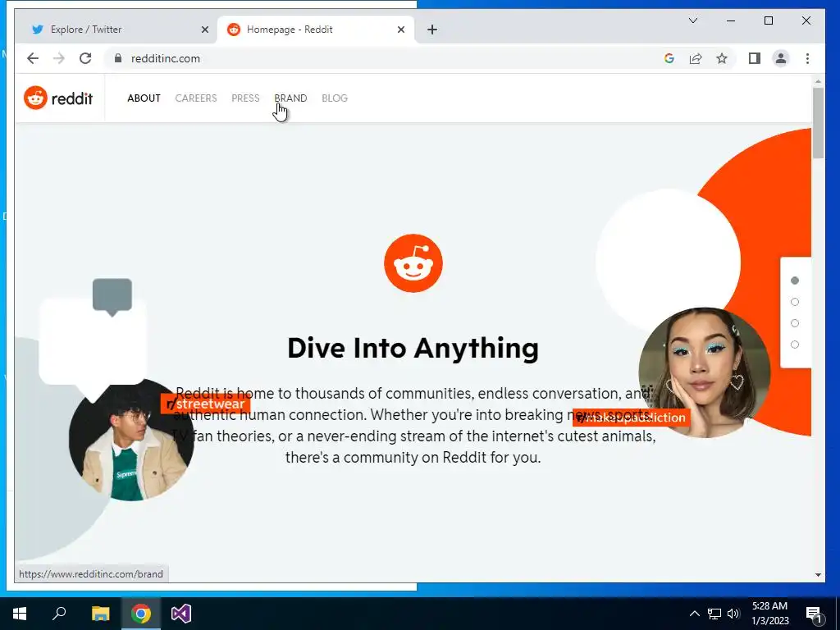The width and height of the screenshot is (840, 630).
Task: Open the Chrome profile avatar
Action: tap(781, 58)
